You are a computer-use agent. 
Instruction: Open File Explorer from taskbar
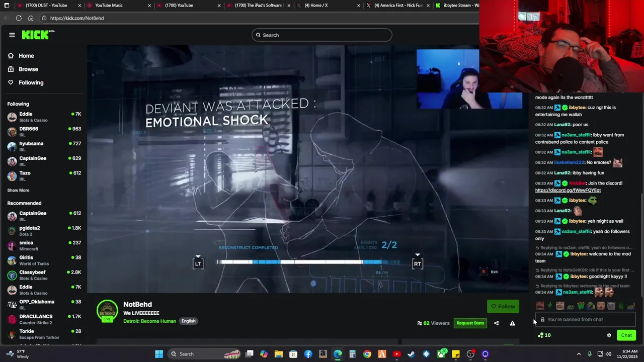click(279, 354)
